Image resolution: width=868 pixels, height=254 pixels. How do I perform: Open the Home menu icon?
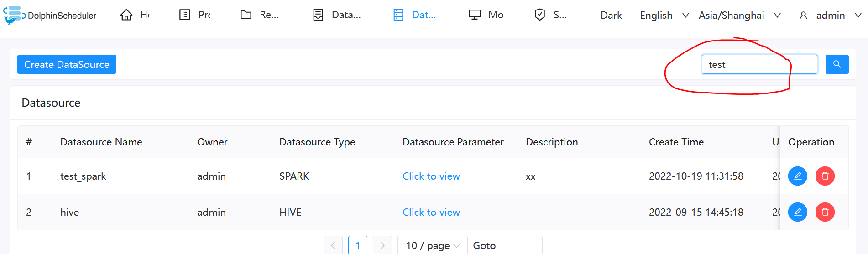(x=126, y=15)
